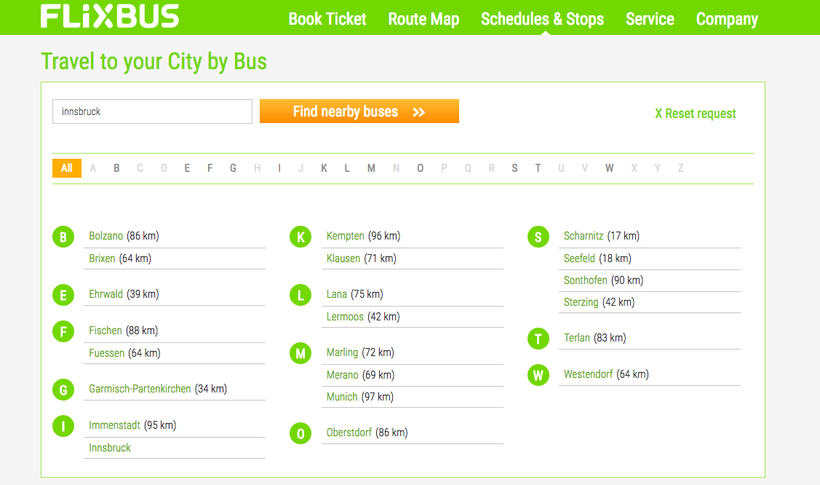Click the X Reset request link

(x=695, y=114)
